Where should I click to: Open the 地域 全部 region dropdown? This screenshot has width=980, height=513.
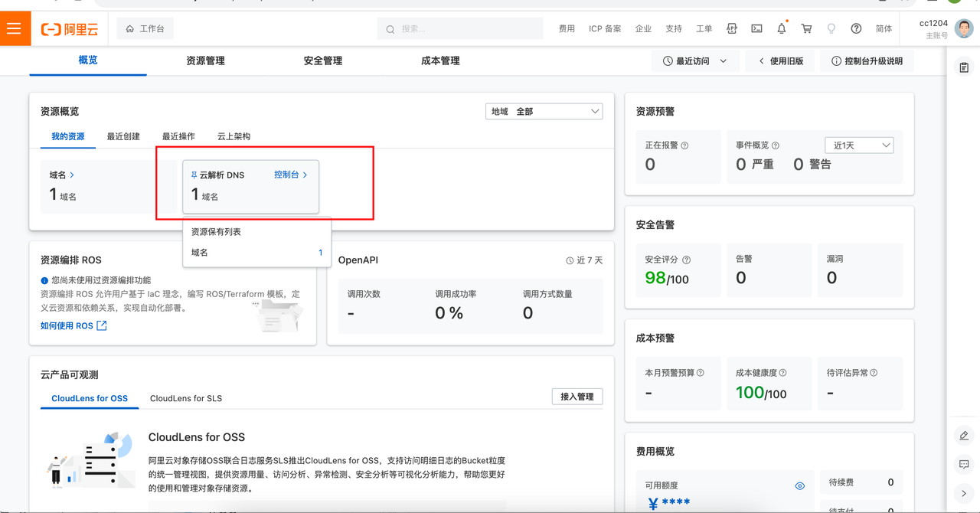[544, 111]
